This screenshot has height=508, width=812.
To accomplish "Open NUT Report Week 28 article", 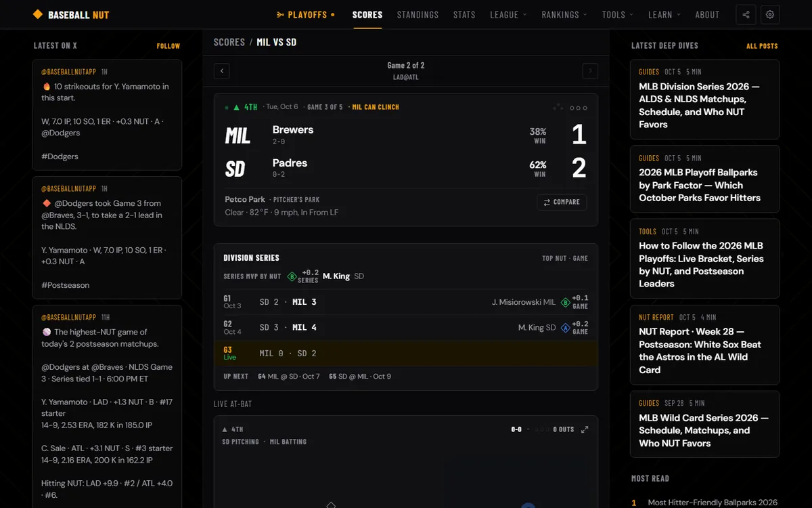I will pyautogui.click(x=704, y=345).
